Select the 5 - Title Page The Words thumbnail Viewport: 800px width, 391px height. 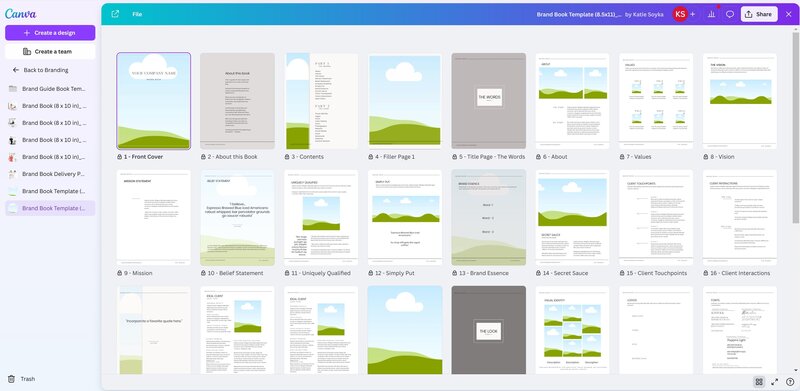click(488, 101)
